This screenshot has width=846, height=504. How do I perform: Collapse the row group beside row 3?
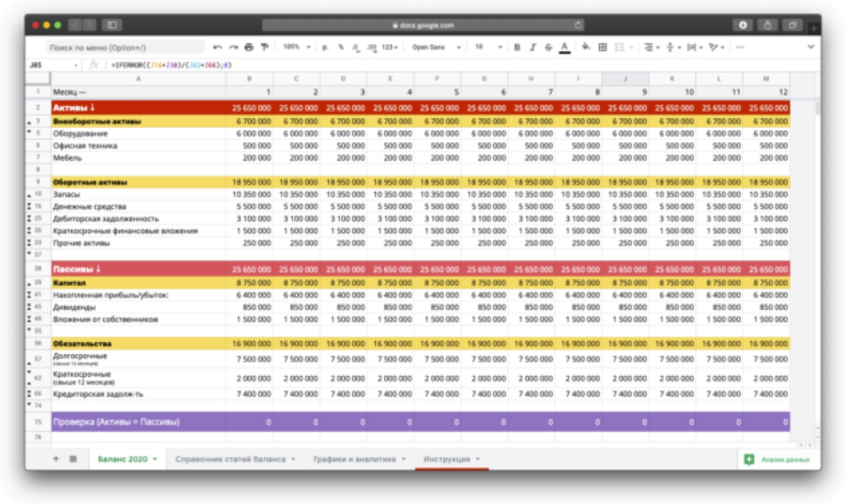pos(29,122)
